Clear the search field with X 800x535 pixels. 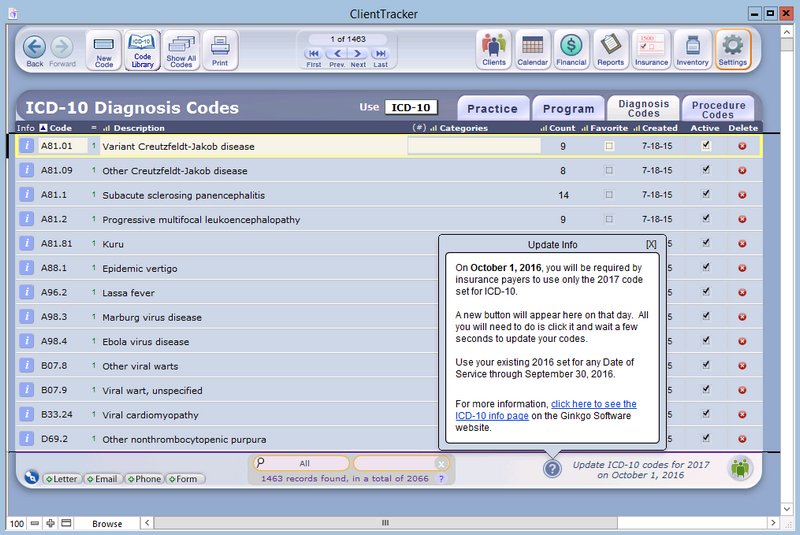coord(441,463)
